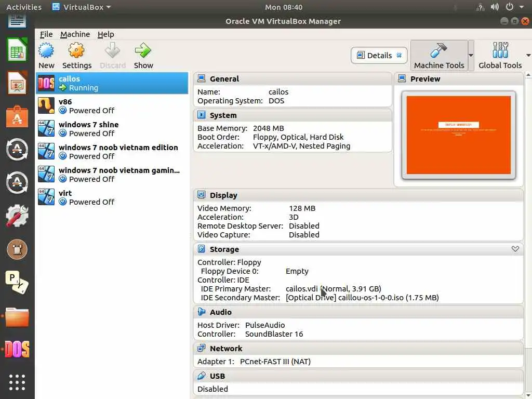Open system settings wrench gear dock icon

click(x=17, y=216)
